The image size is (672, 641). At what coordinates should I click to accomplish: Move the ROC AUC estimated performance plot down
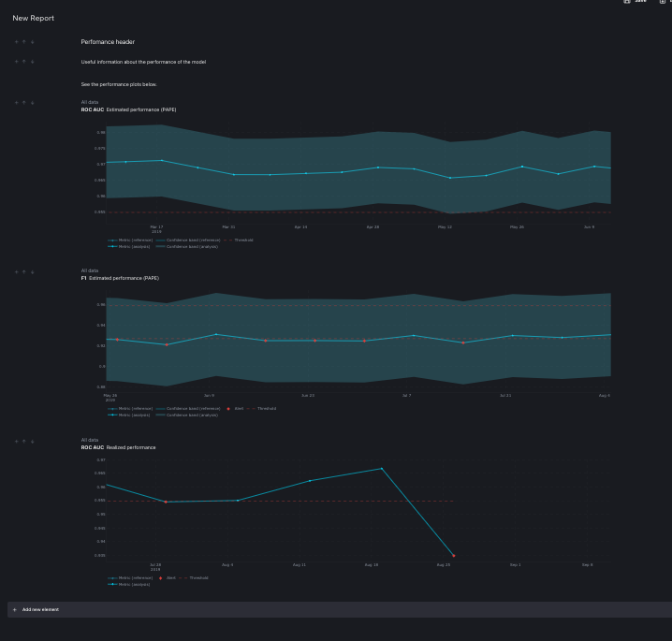click(32, 103)
